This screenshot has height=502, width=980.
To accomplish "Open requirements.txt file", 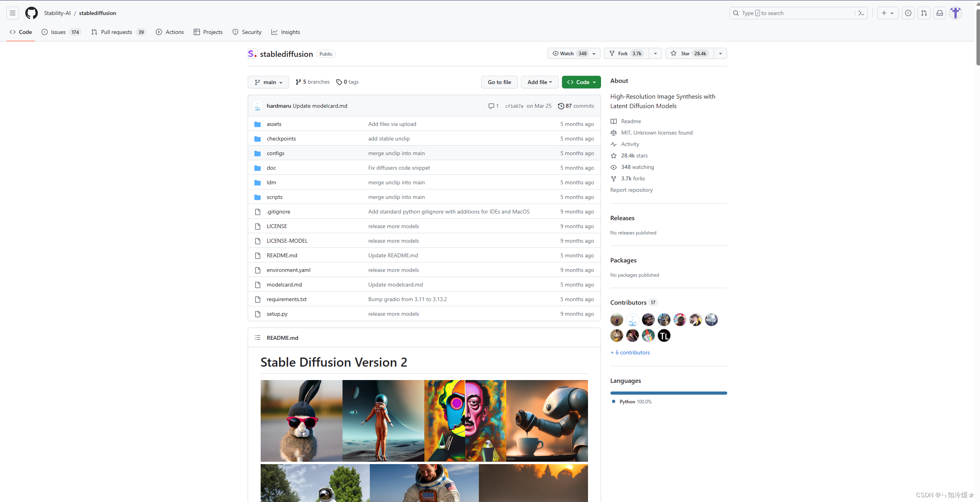I will point(287,299).
